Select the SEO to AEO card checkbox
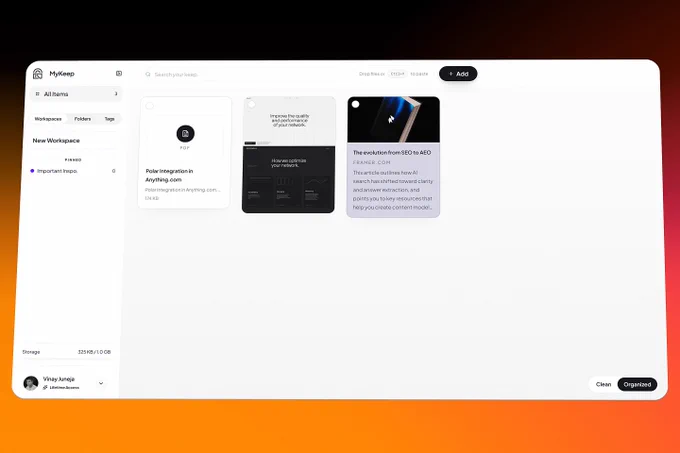Screen dimensions: 680x453 (356, 104)
